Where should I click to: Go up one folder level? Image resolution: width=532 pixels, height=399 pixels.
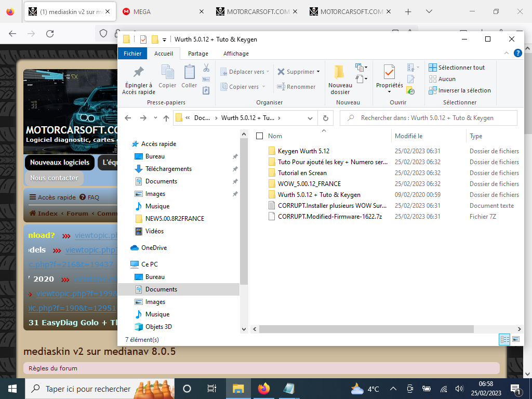click(166, 118)
